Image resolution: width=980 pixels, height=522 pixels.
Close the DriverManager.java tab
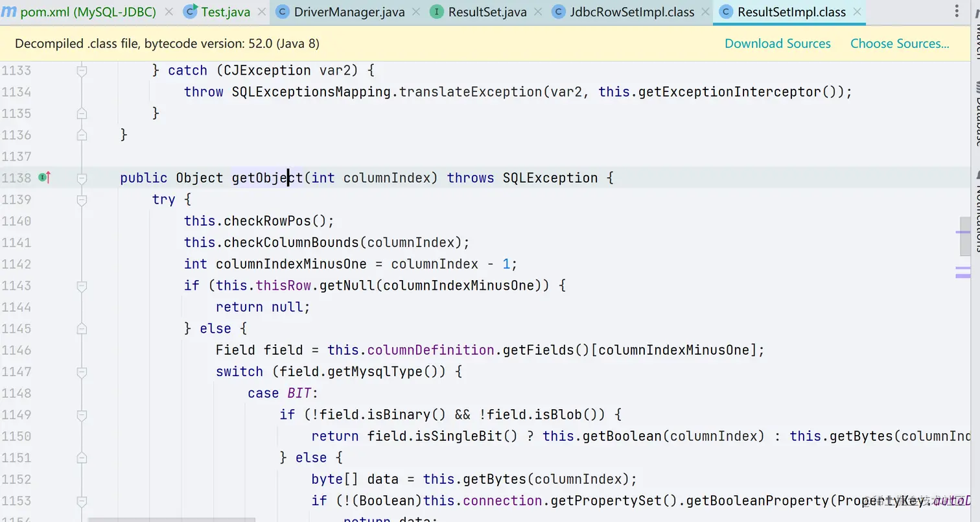(417, 12)
